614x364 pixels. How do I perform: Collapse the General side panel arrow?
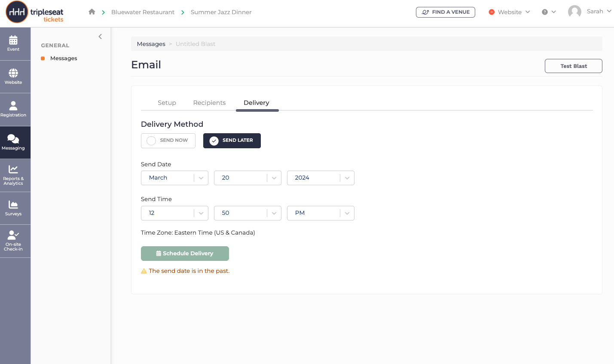(x=100, y=37)
